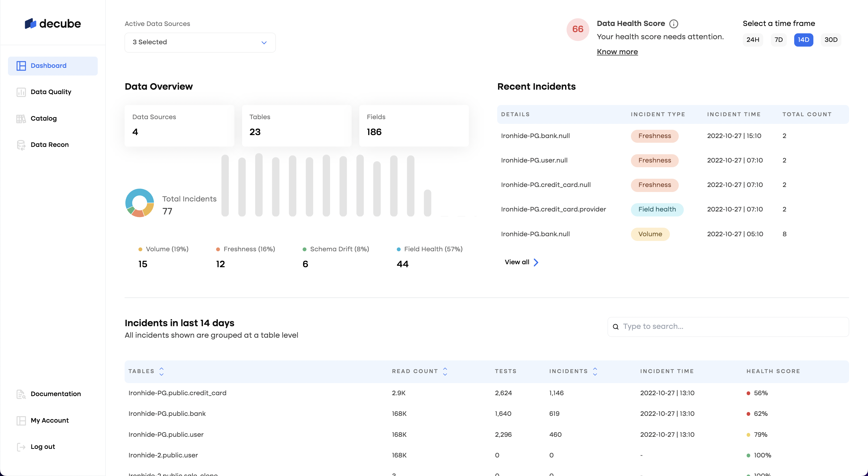Image resolution: width=868 pixels, height=476 pixels.
Task: Select the 24H time frame
Action: point(753,40)
